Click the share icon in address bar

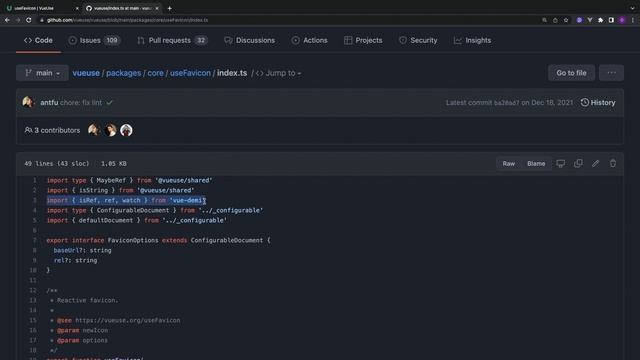tap(555, 20)
